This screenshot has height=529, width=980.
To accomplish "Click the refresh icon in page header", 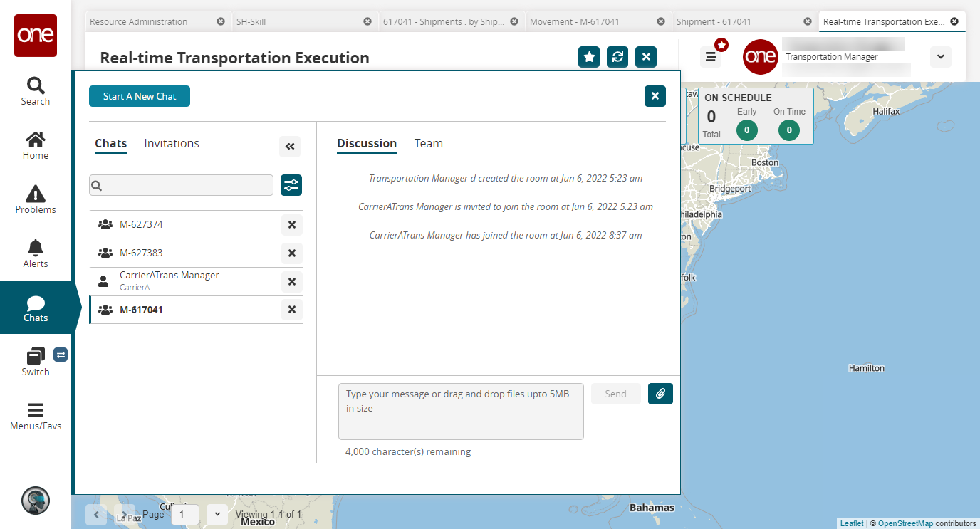I will coord(617,57).
